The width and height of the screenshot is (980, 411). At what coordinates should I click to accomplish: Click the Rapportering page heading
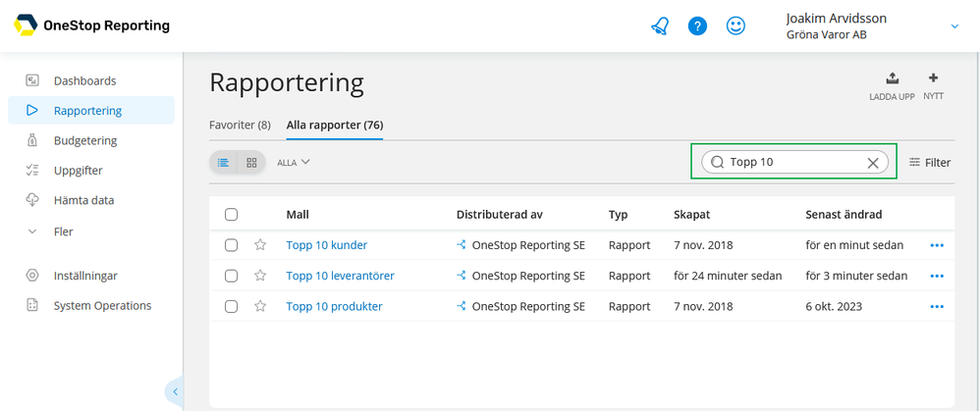287,82
